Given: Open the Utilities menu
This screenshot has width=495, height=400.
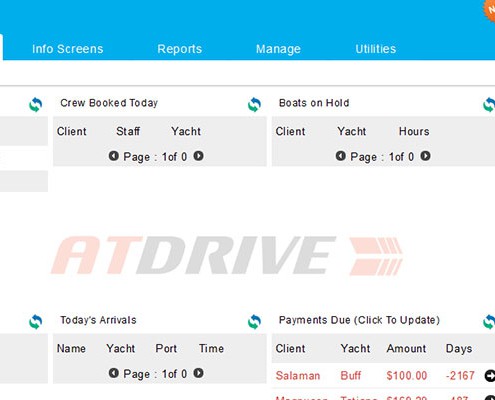Looking at the screenshot, I should [x=376, y=49].
